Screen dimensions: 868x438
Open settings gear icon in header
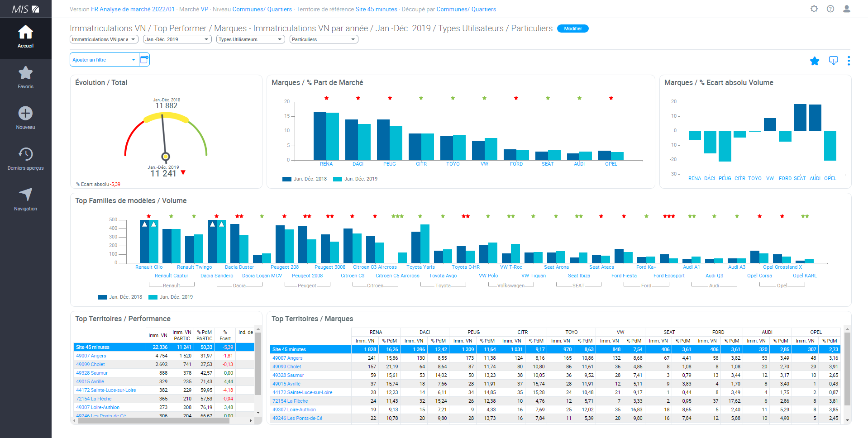[x=814, y=9]
